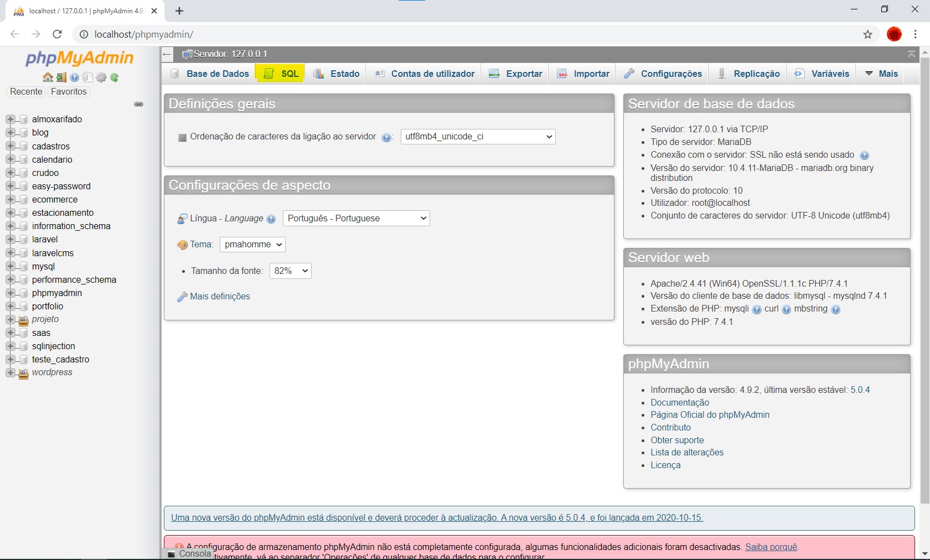The height and width of the screenshot is (560, 930).
Task: Reload the page in browser toolbar
Action: [57, 34]
